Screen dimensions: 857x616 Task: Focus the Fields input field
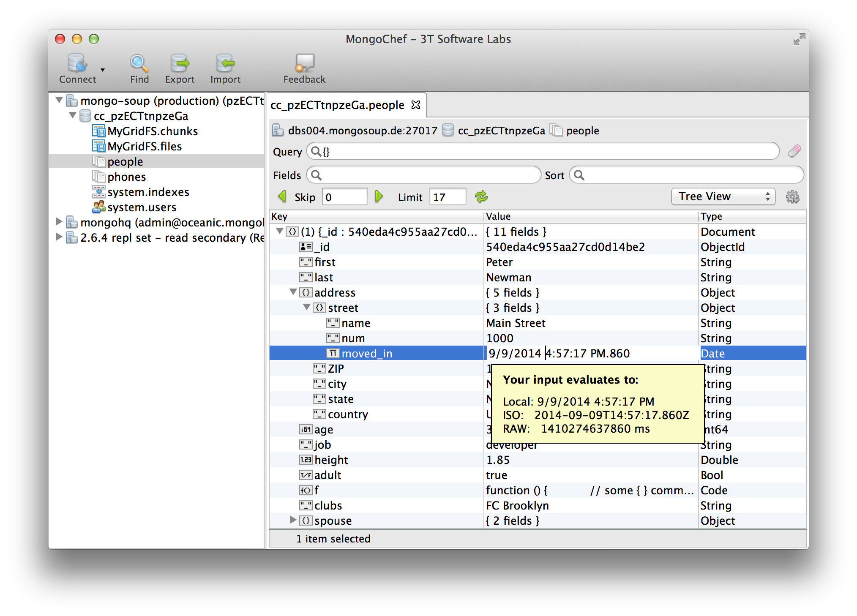pos(423,175)
